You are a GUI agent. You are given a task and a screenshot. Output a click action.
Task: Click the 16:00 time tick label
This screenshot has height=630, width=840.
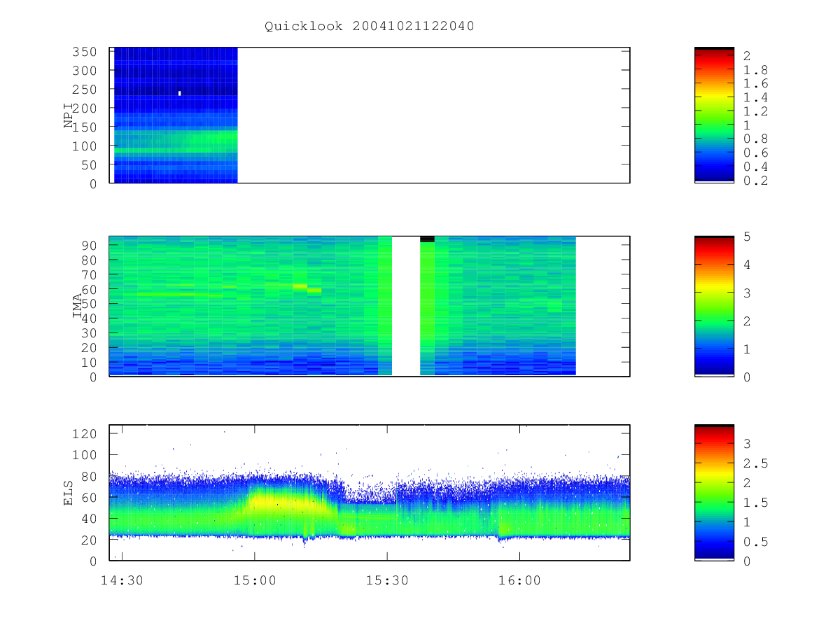click(519, 580)
